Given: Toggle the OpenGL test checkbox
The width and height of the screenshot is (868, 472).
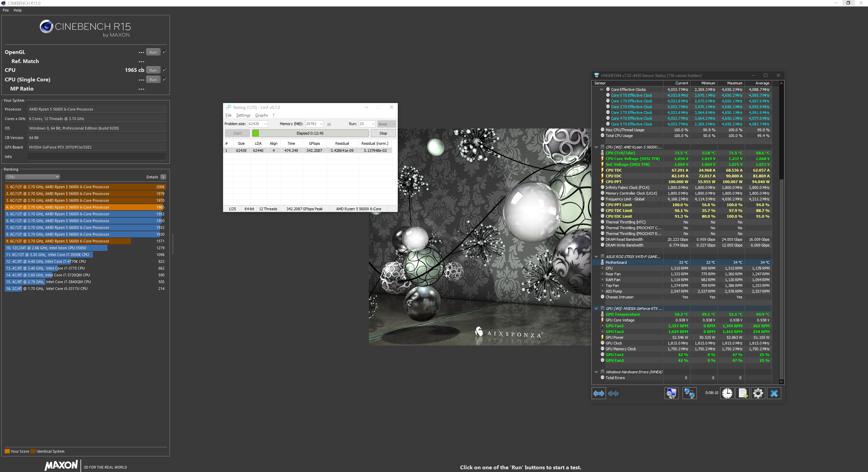Looking at the screenshot, I should click(x=164, y=52).
